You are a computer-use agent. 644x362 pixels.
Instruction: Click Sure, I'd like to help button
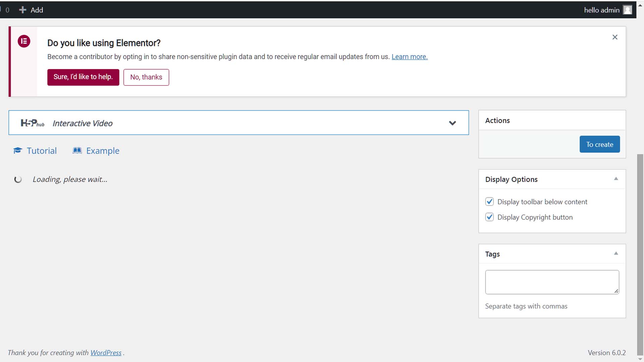pos(83,77)
